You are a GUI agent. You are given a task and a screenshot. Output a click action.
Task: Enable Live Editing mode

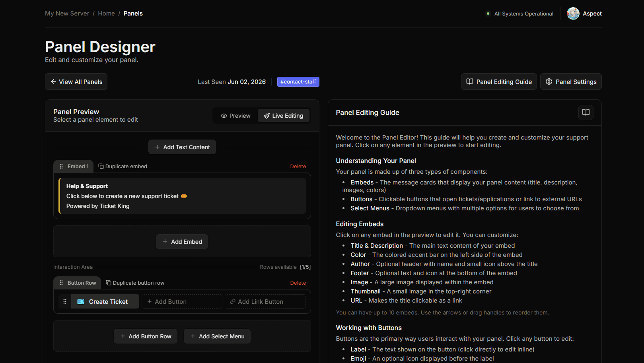[284, 116]
